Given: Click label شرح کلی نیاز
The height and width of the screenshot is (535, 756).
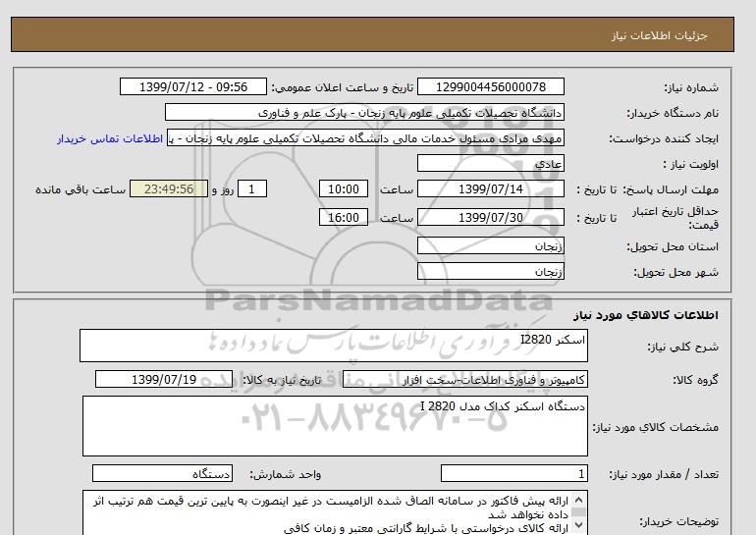Looking at the screenshot, I should click(682, 347).
